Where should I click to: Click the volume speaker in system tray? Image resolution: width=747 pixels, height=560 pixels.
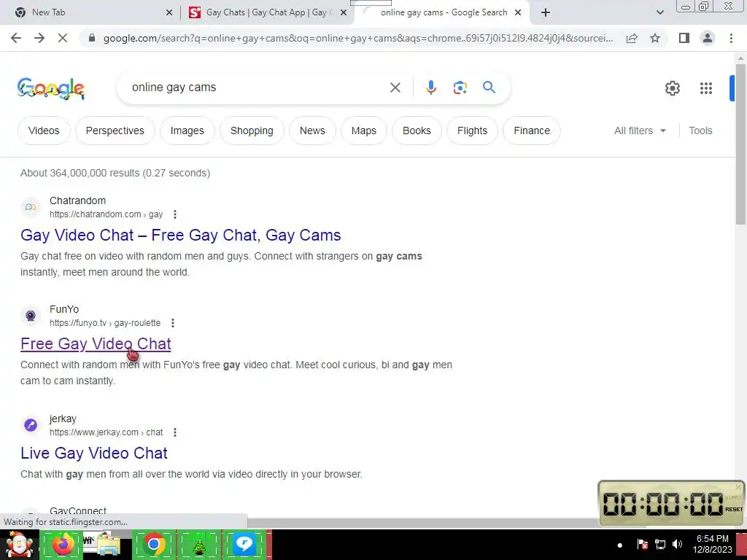pos(677,544)
